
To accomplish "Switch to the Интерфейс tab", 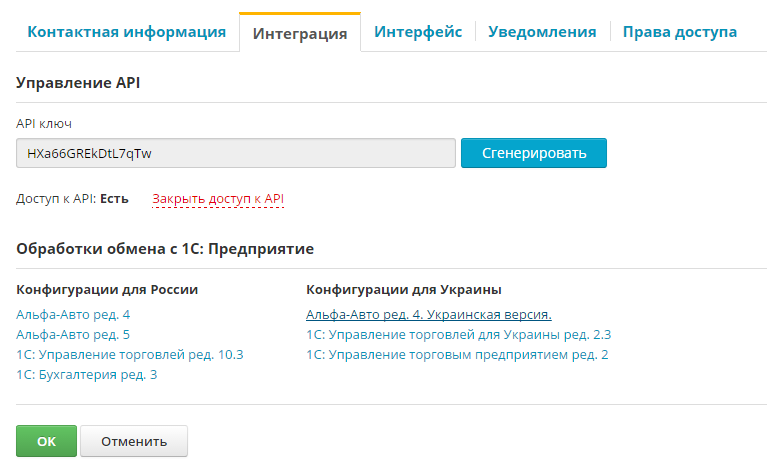I will tap(417, 32).
